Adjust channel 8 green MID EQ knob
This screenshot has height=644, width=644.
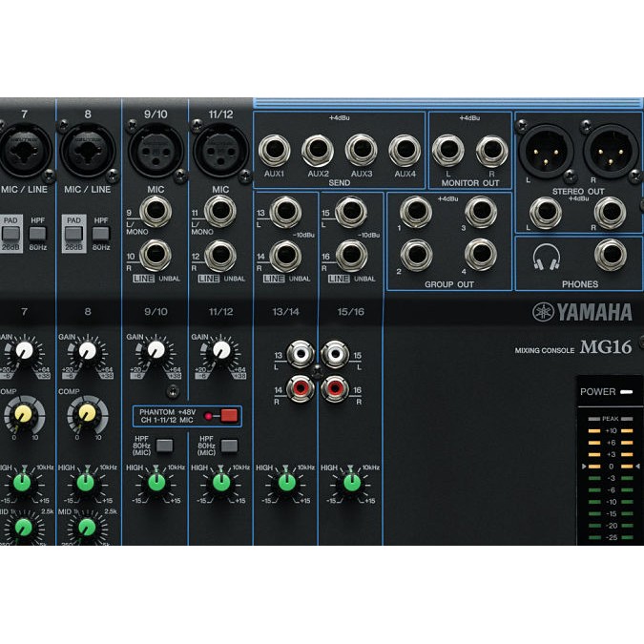(87, 528)
